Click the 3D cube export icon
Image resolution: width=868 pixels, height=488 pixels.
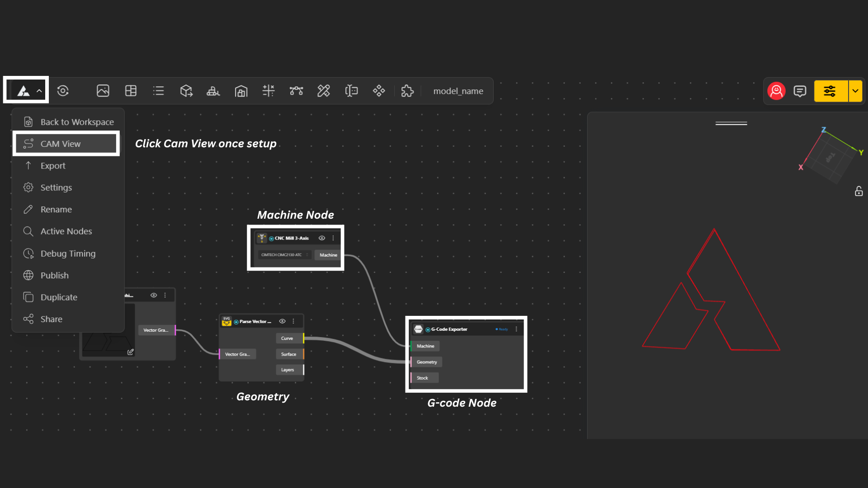pos(186,91)
